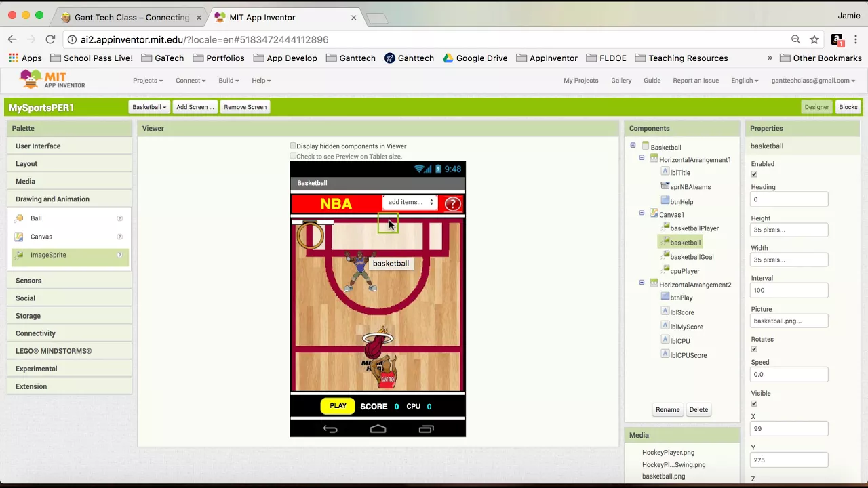This screenshot has height=488, width=868.
Task: Select the basketball player sprite on canvas
Action: (x=359, y=272)
